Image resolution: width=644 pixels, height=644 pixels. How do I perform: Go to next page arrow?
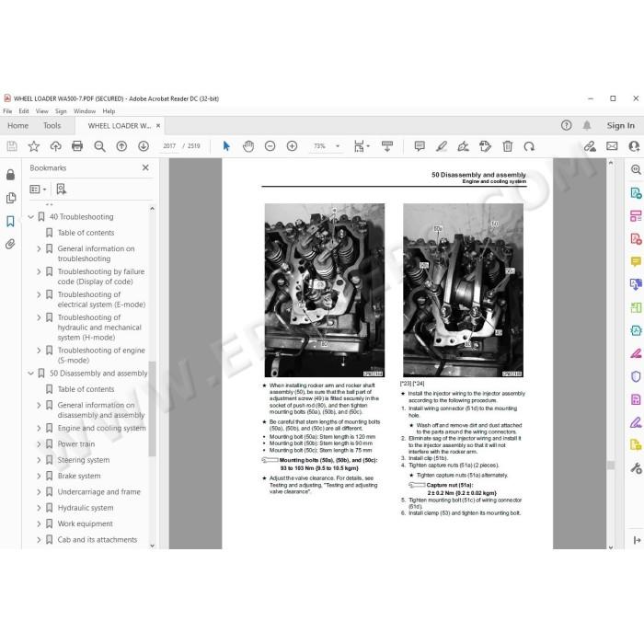pyautogui.click(x=144, y=146)
